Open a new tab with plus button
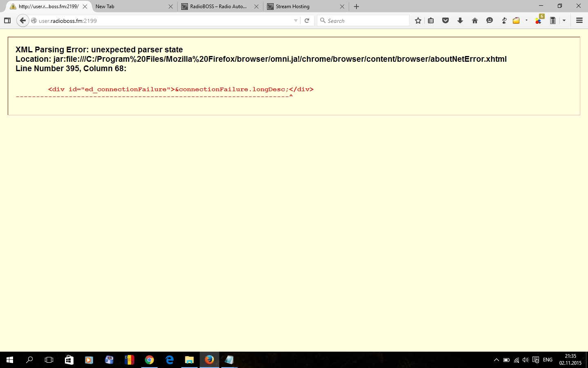The width and height of the screenshot is (588, 368). pyautogui.click(x=356, y=7)
